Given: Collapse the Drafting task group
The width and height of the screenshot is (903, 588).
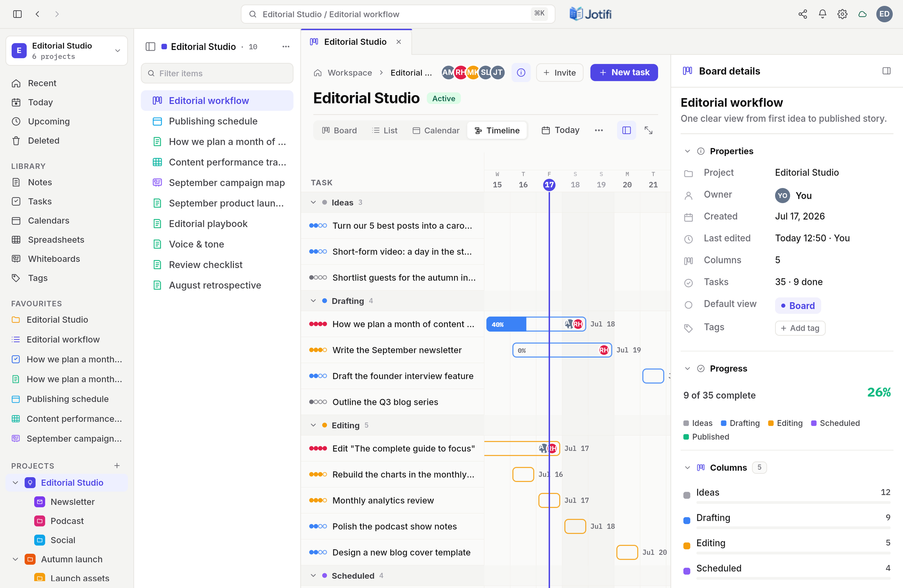Looking at the screenshot, I should coord(313,301).
